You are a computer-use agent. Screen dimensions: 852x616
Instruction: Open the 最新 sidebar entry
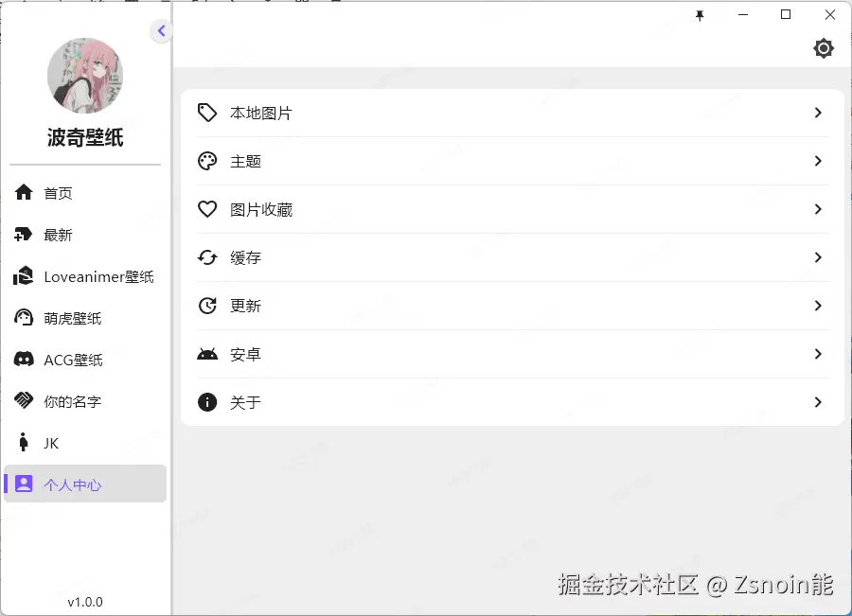(85, 235)
